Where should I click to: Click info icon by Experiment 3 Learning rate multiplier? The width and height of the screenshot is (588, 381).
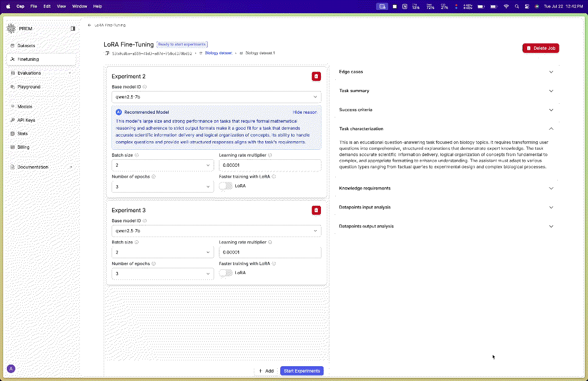(x=270, y=242)
